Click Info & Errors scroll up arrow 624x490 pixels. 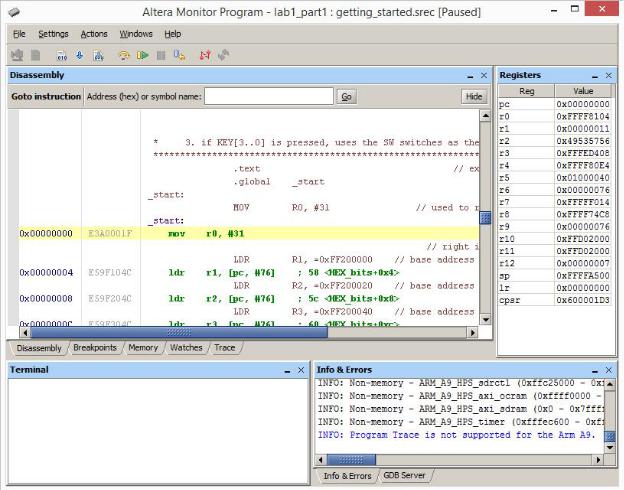point(609,385)
